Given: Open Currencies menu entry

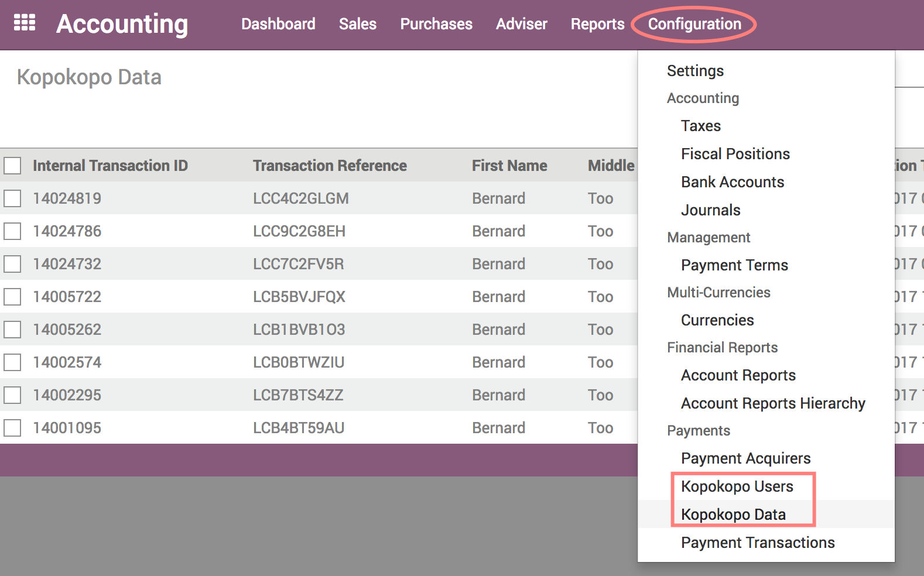Looking at the screenshot, I should click(x=717, y=320).
